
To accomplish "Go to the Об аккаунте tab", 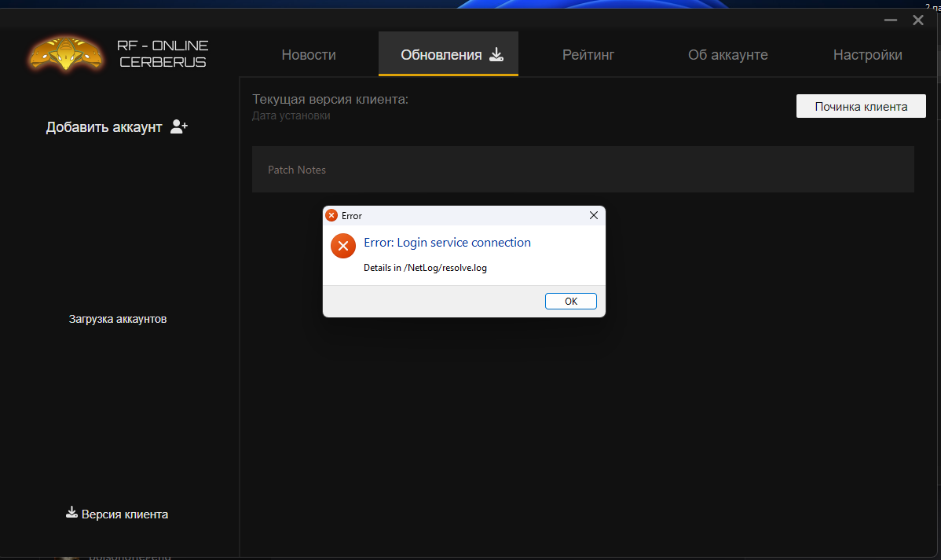I will (727, 55).
